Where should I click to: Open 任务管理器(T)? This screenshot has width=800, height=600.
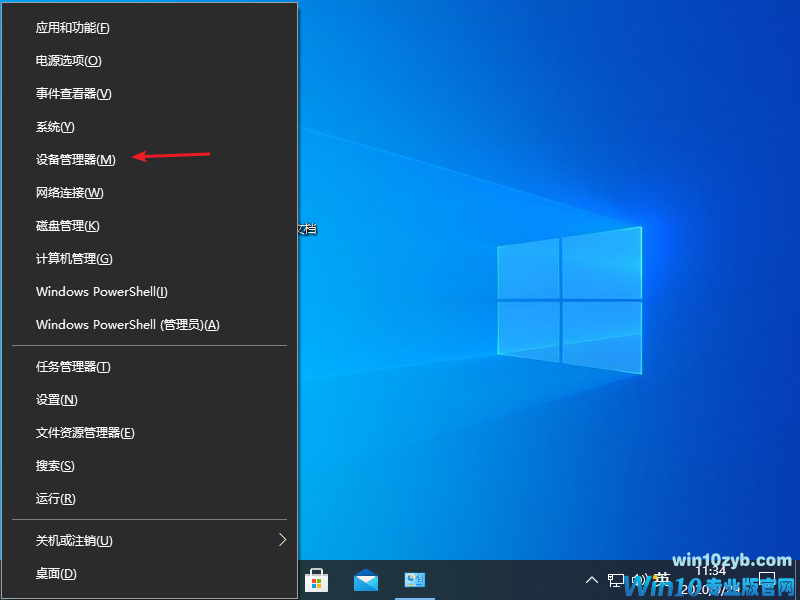coord(73,367)
